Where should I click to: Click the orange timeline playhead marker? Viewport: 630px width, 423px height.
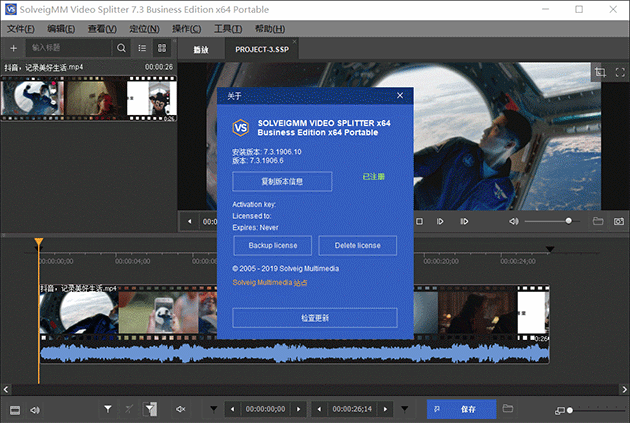(x=39, y=242)
